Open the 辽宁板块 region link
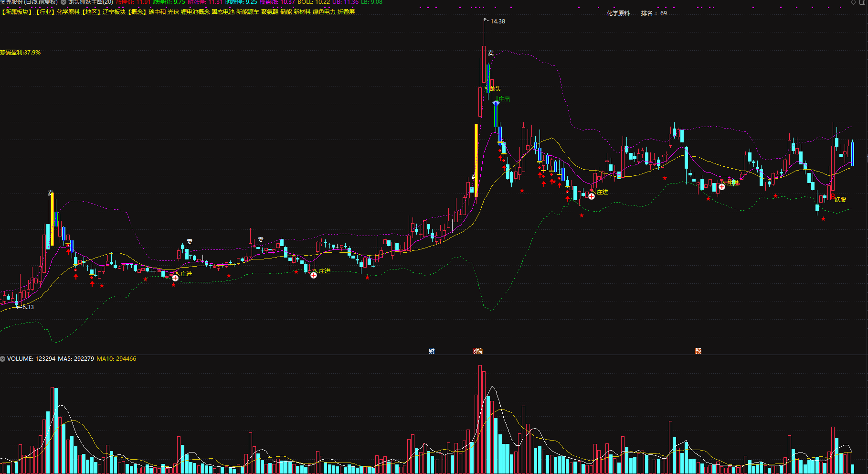 click(114, 12)
